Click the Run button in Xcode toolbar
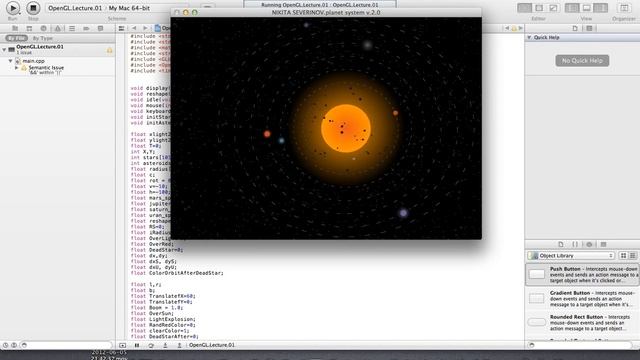This screenshot has width=640, height=360. pyautogui.click(x=13, y=8)
